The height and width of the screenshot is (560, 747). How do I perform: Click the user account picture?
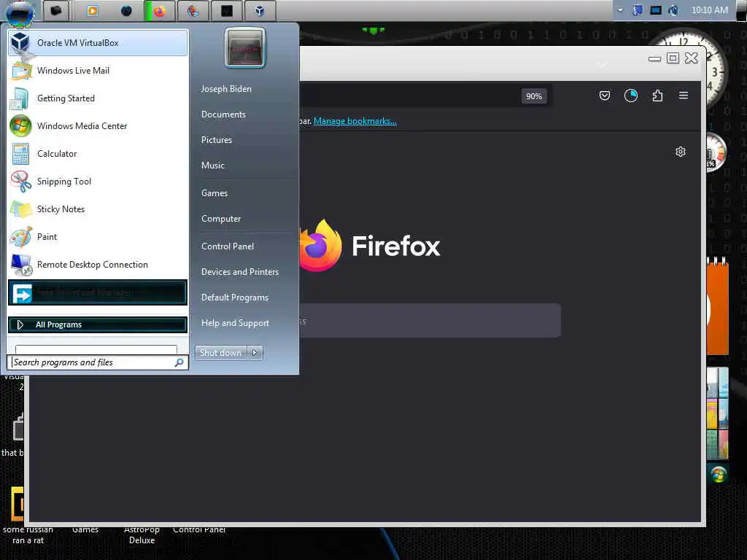(x=245, y=48)
